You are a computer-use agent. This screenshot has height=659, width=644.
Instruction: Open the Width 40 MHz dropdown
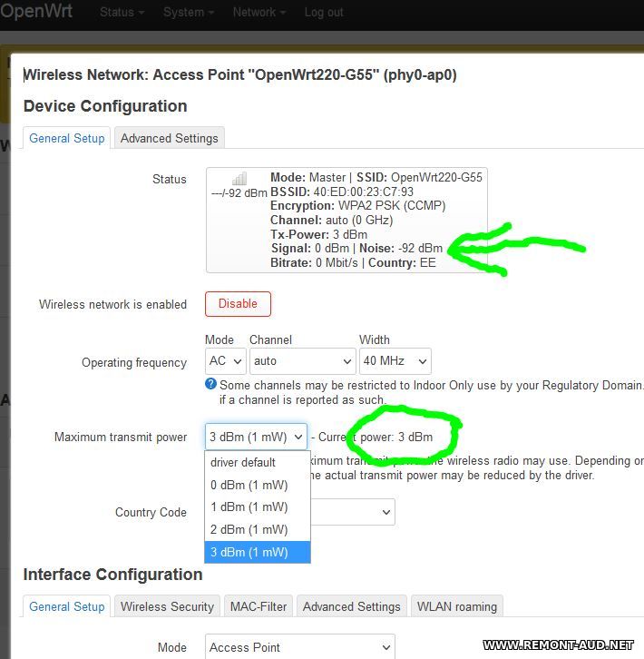[395, 361]
